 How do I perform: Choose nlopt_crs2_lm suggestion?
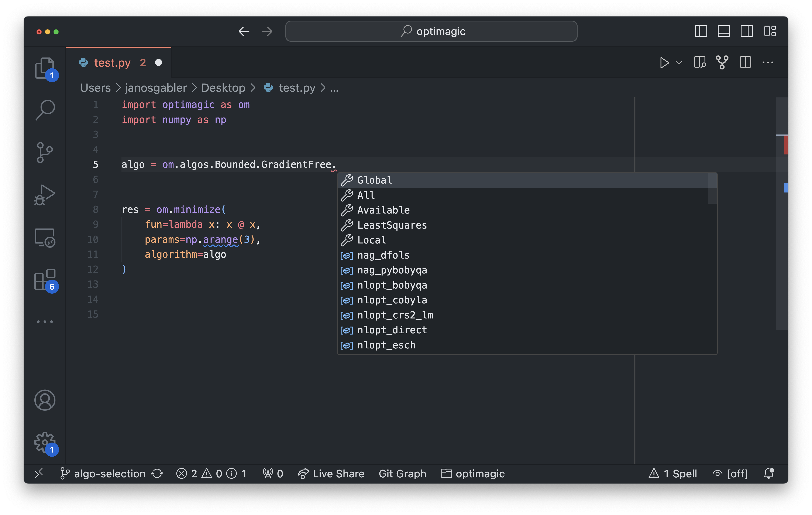(527, 315)
